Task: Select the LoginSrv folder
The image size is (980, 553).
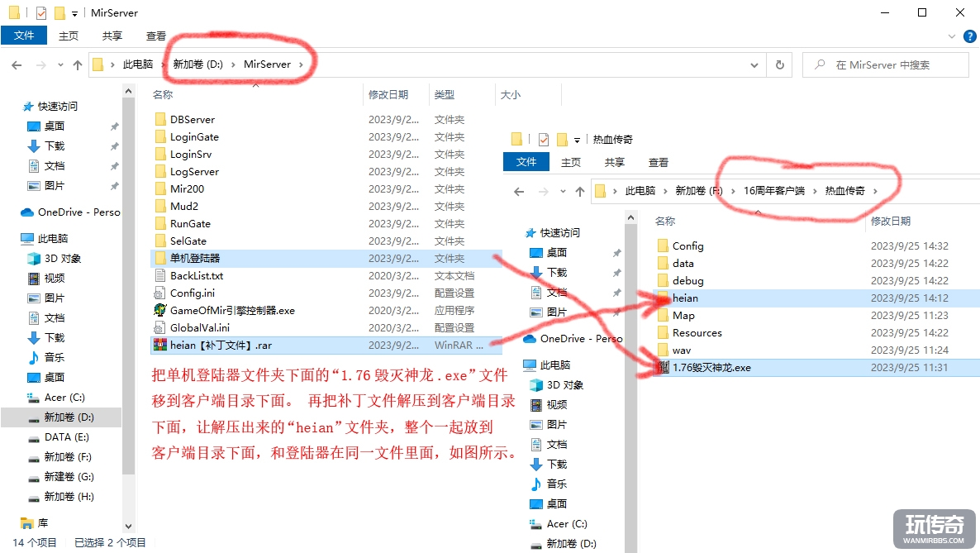Action: point(191,155)
